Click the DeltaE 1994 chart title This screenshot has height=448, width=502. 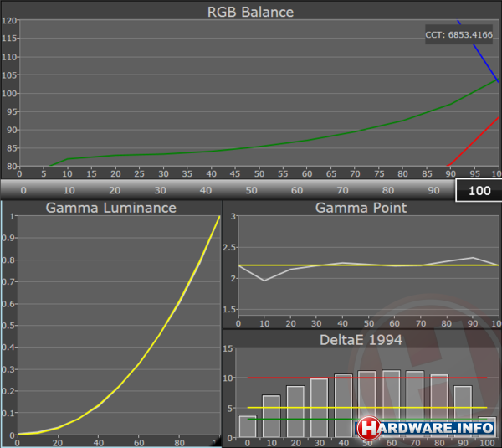point(361,338)
